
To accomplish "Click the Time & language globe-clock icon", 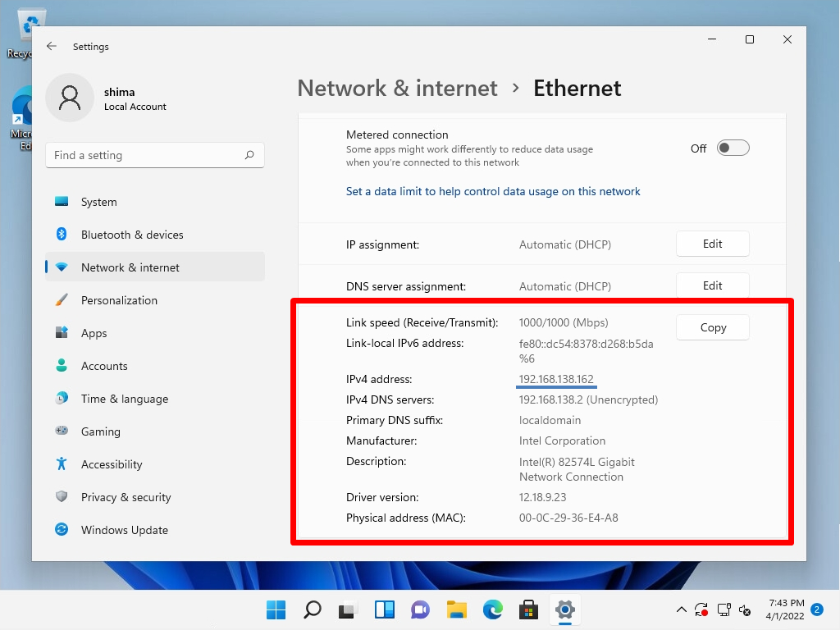I will (62, 398).
